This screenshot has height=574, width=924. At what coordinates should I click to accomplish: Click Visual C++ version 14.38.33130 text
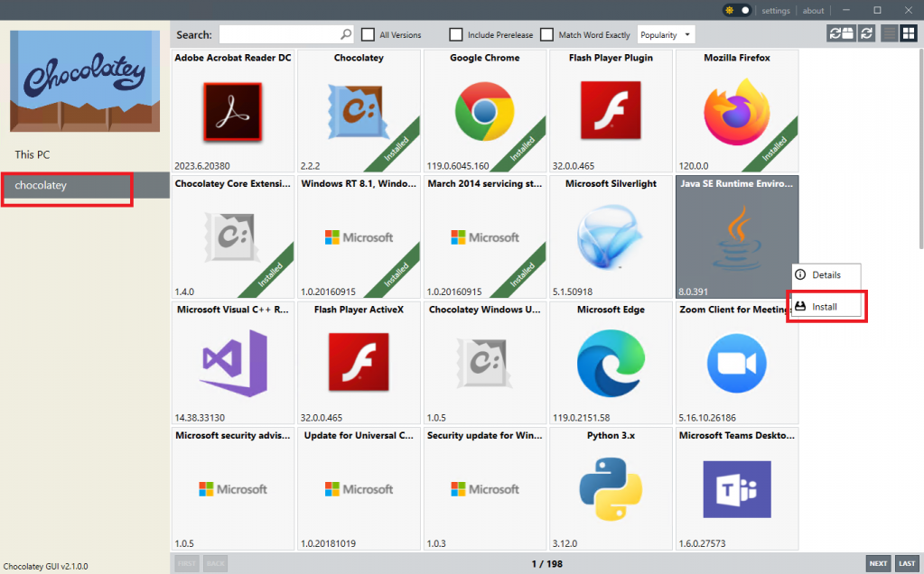coord(200,417)
